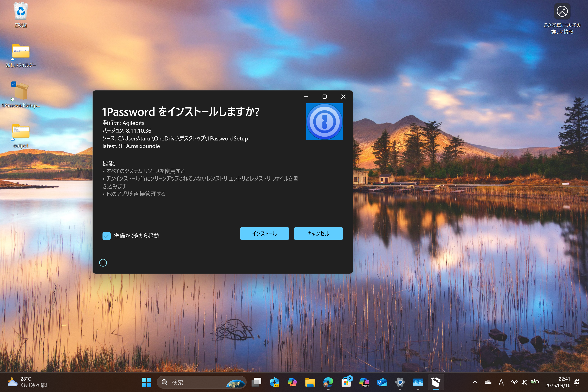
Task: Click the 1Password app icon in the dialog
Action: tap(324, 122)
